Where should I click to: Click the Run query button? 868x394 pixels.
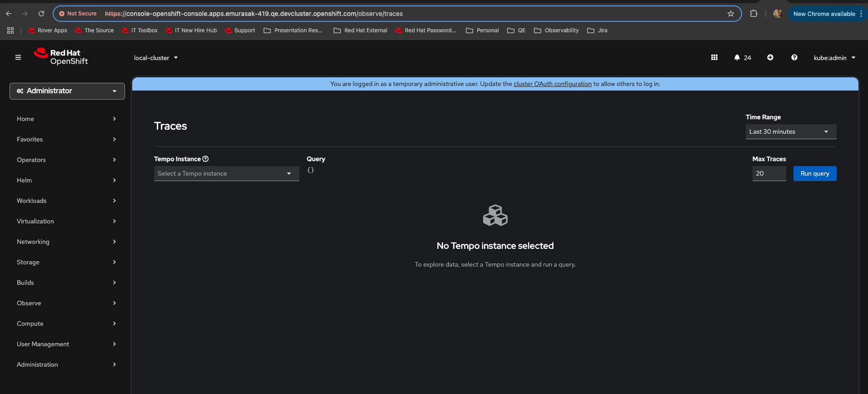coord(815,174)
